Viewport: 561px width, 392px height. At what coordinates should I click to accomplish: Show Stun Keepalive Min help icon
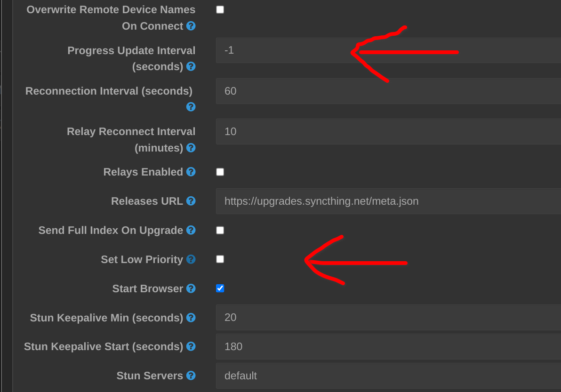pyautogui.click(x=191, y=318)
